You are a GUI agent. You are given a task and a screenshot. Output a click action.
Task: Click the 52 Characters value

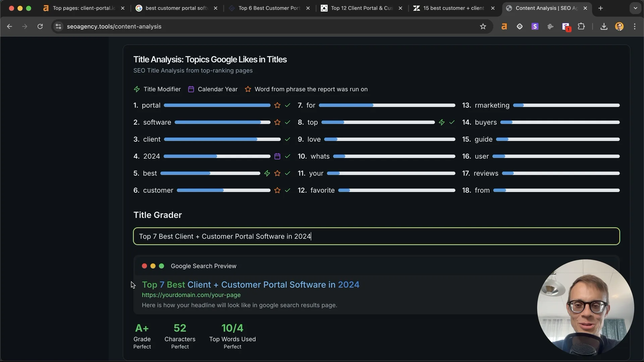click(x=180, y=328)
